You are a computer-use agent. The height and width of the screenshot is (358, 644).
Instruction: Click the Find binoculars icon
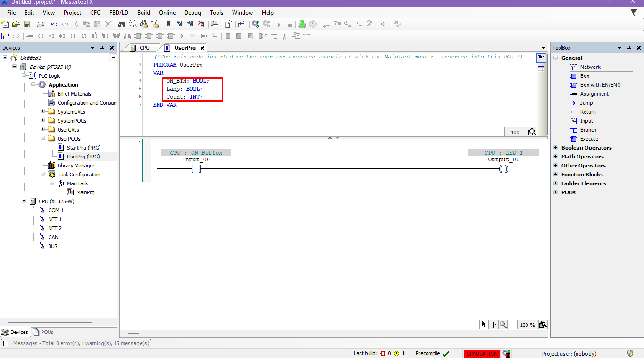(122, 24)
